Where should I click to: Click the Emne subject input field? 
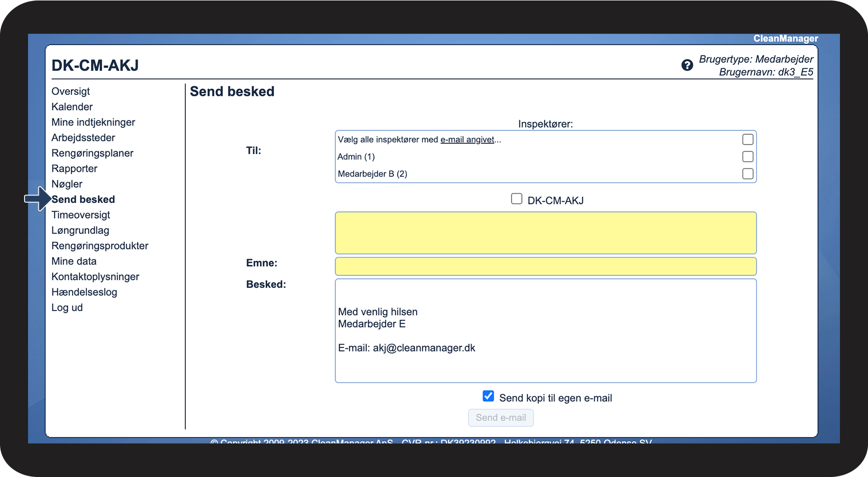(545, 266)
